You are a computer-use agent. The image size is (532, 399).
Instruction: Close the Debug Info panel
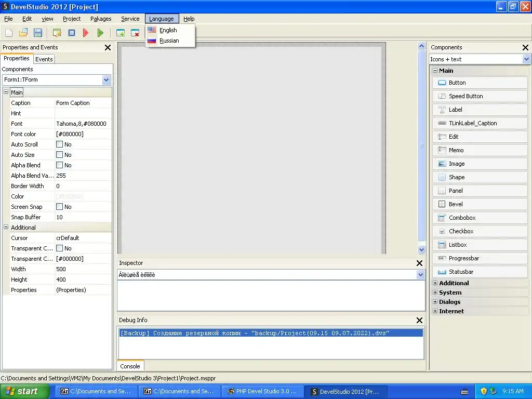coord(419,320)
